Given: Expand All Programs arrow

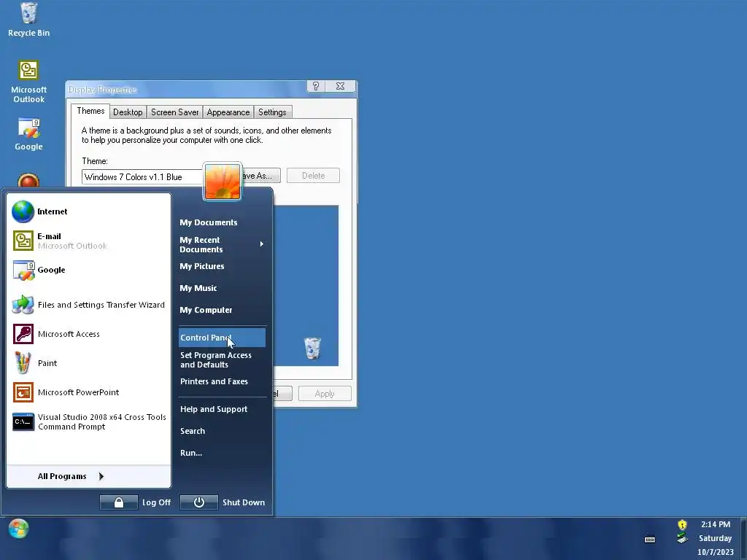Looking at the screenshot, I should click(x=101, y=476).
